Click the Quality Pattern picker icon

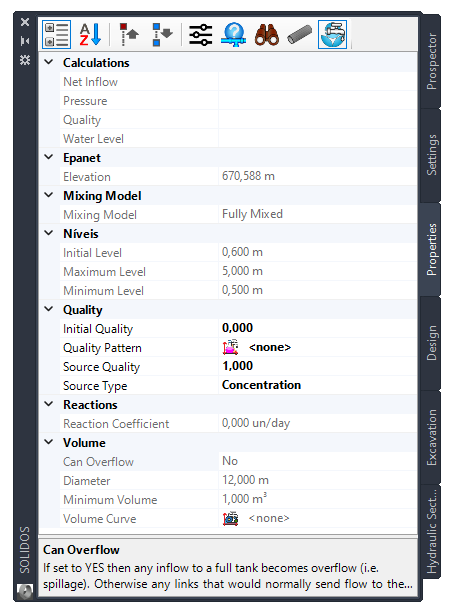click(230, 347)
